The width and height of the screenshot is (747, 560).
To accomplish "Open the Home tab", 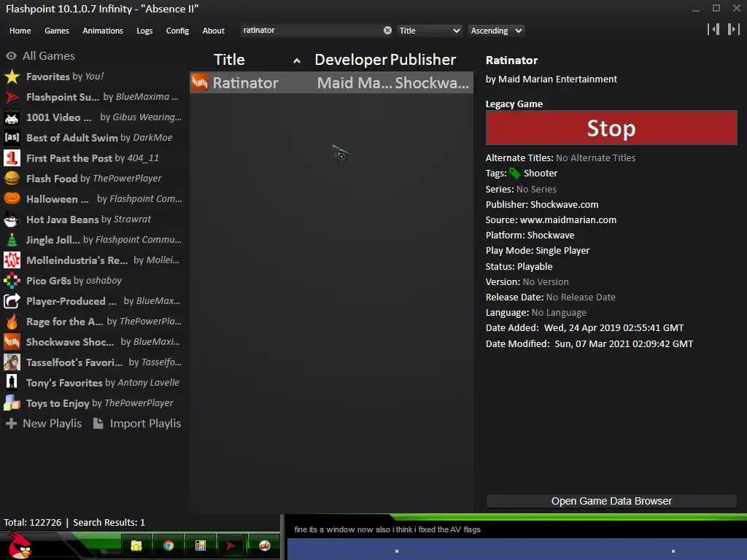I will [20, 31].
